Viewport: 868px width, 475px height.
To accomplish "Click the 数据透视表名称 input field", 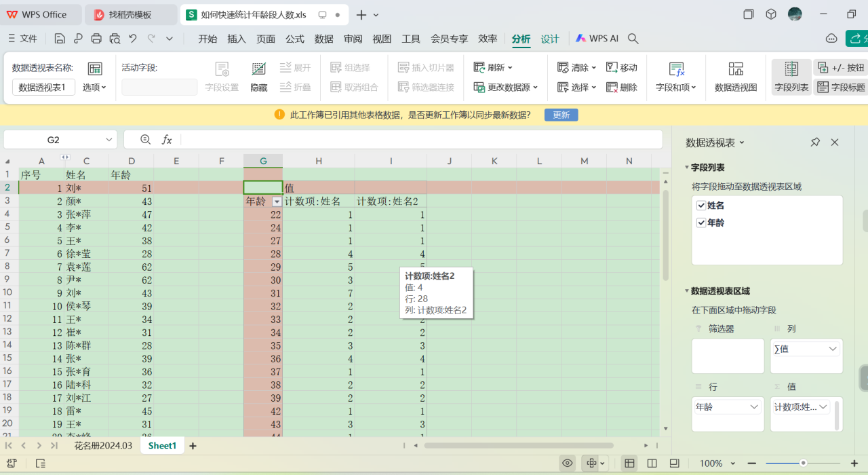I will tap(44, 87).
